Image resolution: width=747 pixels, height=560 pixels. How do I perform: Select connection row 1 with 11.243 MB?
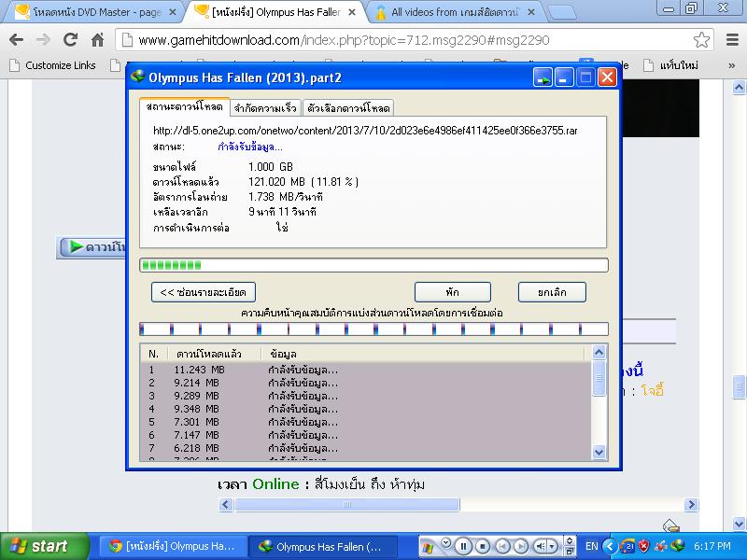click(366, 370)
